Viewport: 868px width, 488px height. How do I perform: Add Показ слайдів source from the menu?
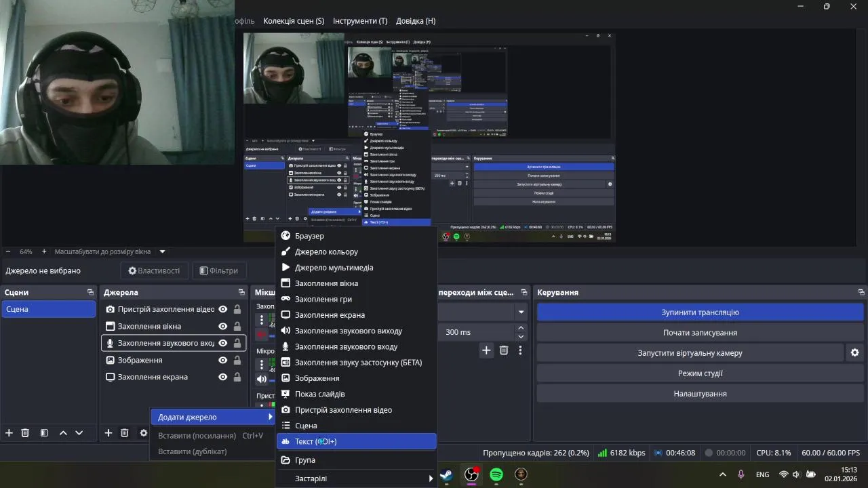pos(356,394)
